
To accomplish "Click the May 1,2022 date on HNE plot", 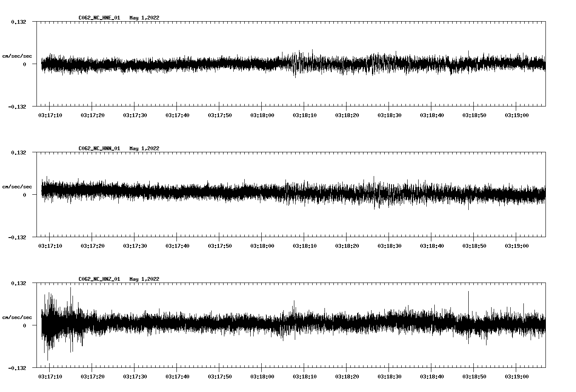I will (145, 18).
